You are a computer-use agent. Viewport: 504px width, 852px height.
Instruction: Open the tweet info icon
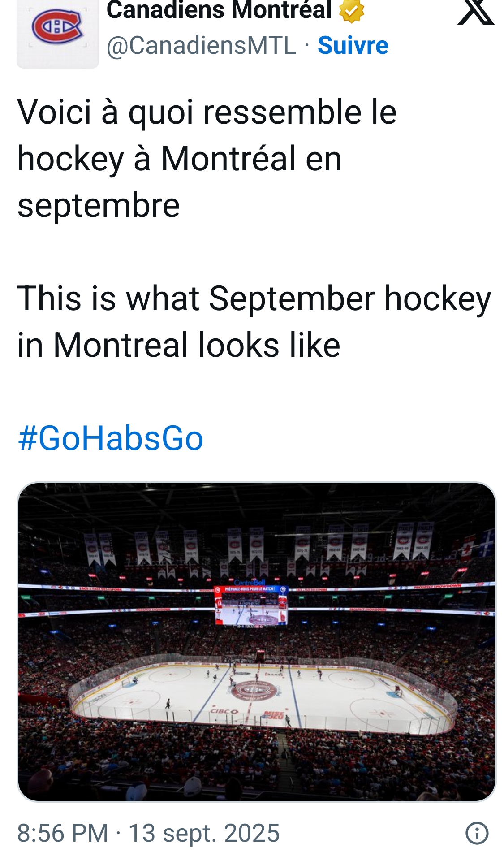pyautogui.click(x=476, y=833)
